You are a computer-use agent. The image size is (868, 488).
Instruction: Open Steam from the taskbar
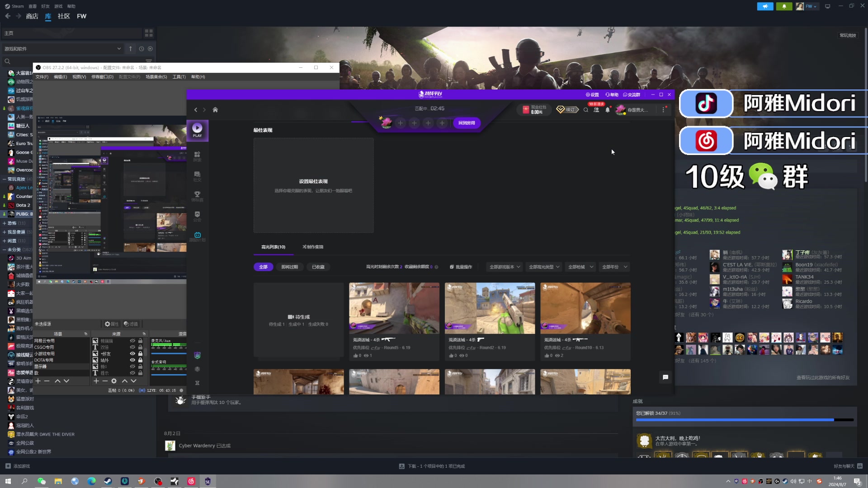click(x=108, y=481)
